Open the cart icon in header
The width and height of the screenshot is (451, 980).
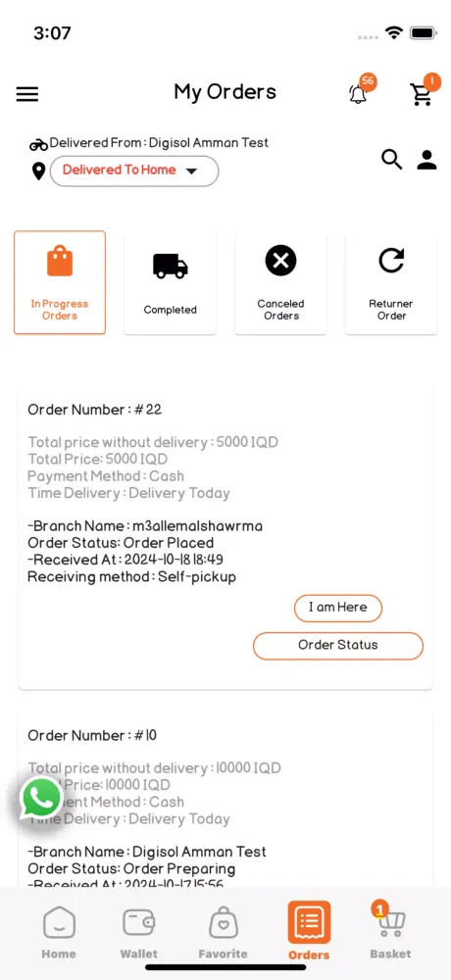click(421, 94)
